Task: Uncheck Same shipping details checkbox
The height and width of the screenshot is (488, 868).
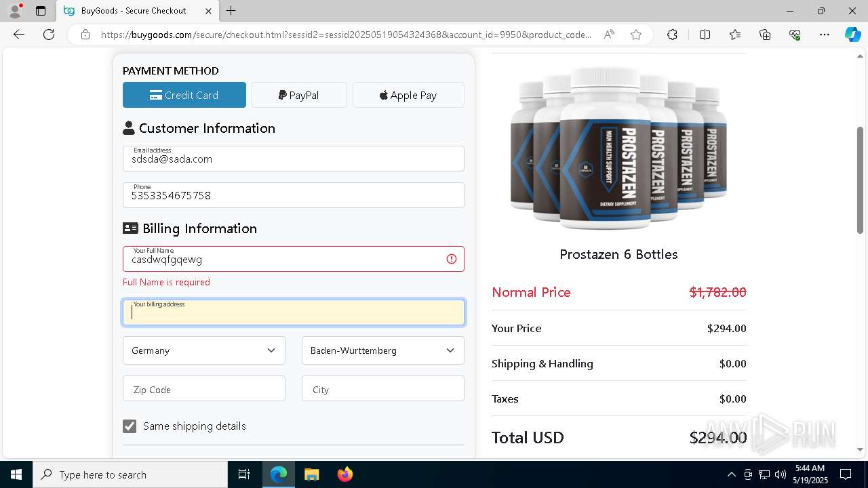Action: pyautogui.click(x=130, y=426)
